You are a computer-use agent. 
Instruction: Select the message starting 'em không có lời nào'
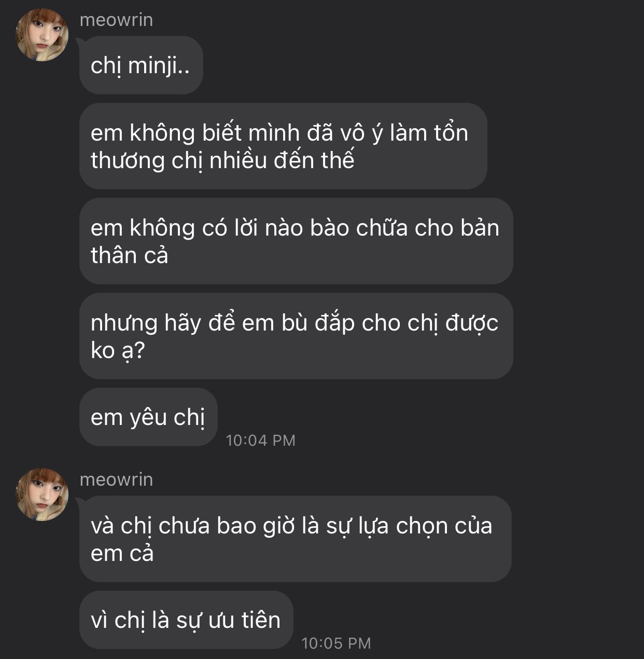pyautogui.click(x=296, y=241)
